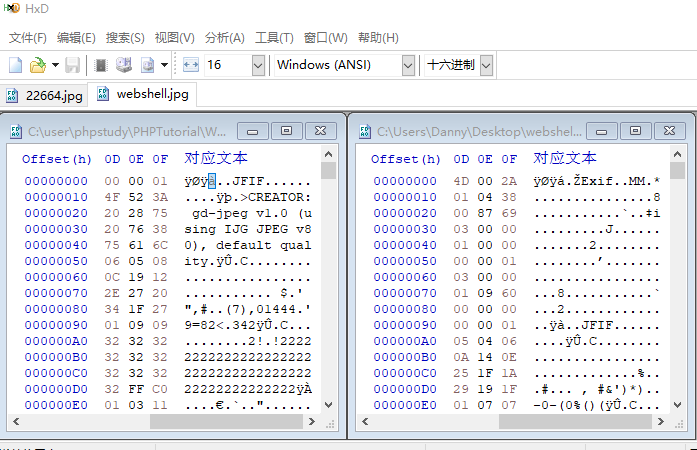697x450 pixels.
Task: Click the Open file folder icon
Action: pos(37,65)
